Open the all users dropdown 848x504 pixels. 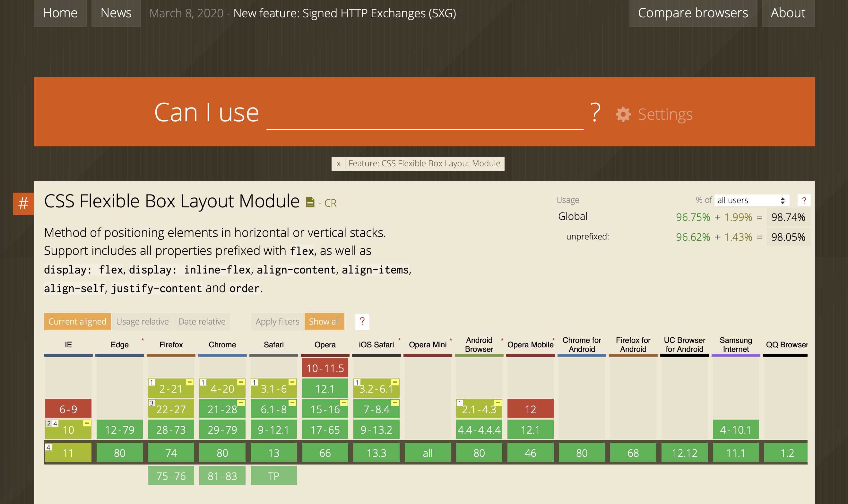752,200
